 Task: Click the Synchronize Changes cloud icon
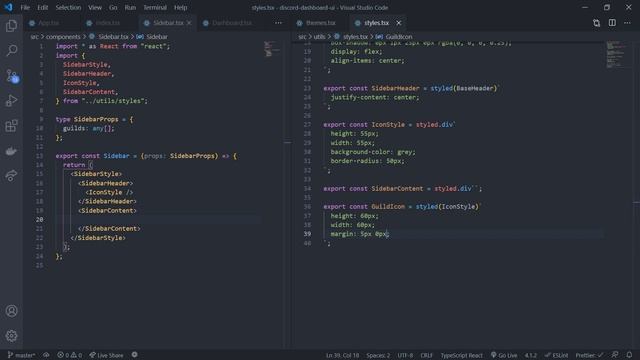[46, 355]
